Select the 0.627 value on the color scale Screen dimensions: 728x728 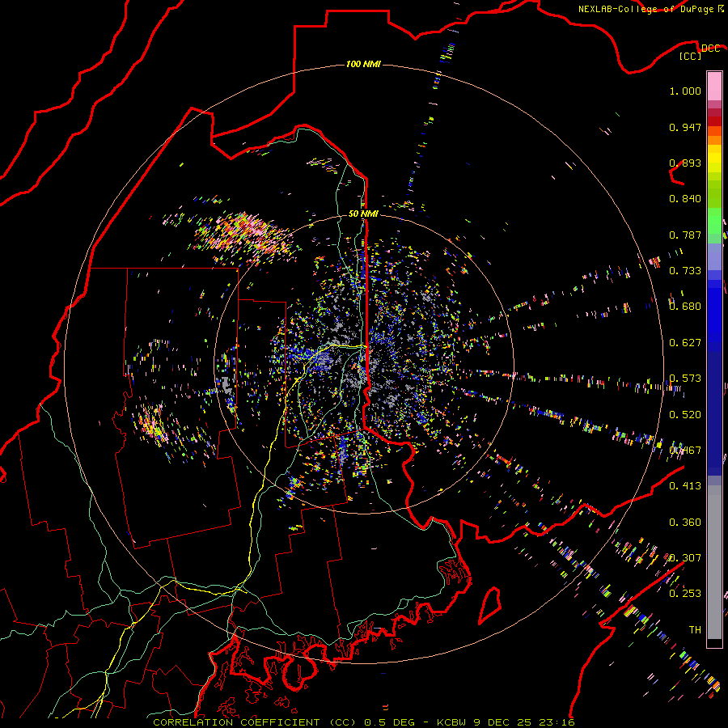(x=685, y=343)
